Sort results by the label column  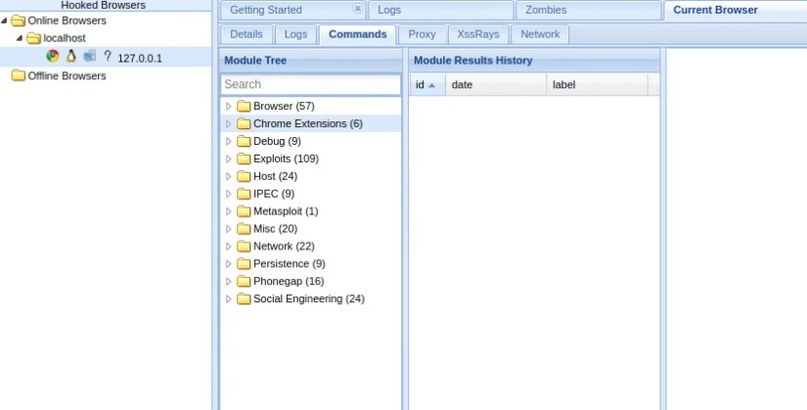597,85
